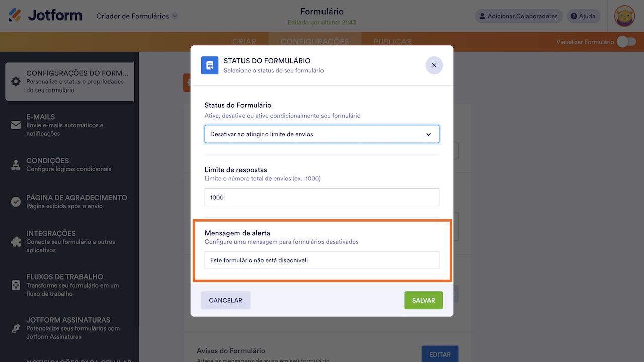
Task: Click the envelope E-mails icon
Action: [x=16, y=125]
